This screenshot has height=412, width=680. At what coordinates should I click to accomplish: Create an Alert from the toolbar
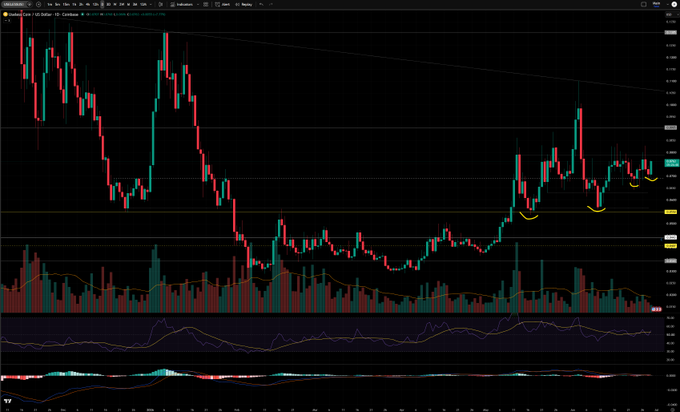223,4
